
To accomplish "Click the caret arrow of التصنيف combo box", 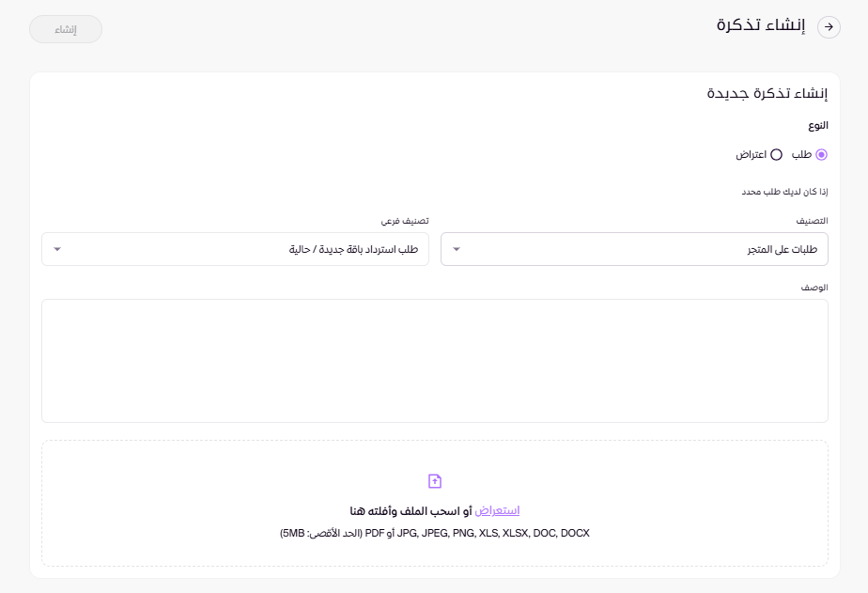I will [457, 249].
